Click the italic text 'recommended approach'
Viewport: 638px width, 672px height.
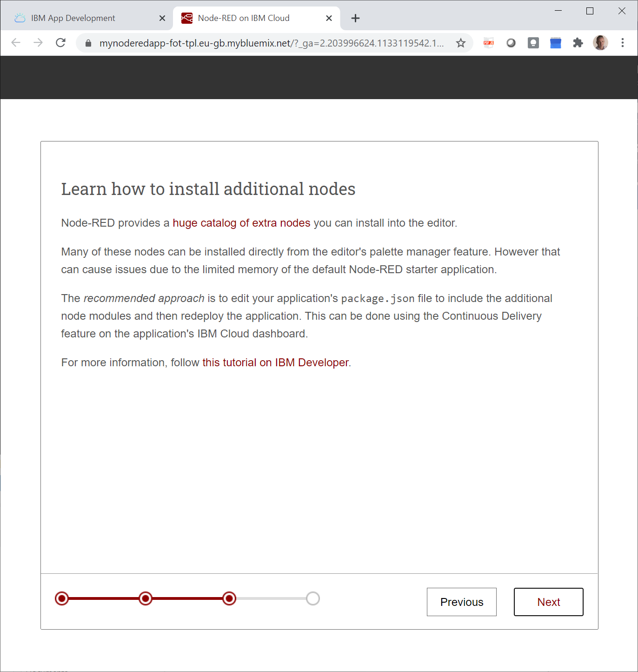click(x=144, y=298)
